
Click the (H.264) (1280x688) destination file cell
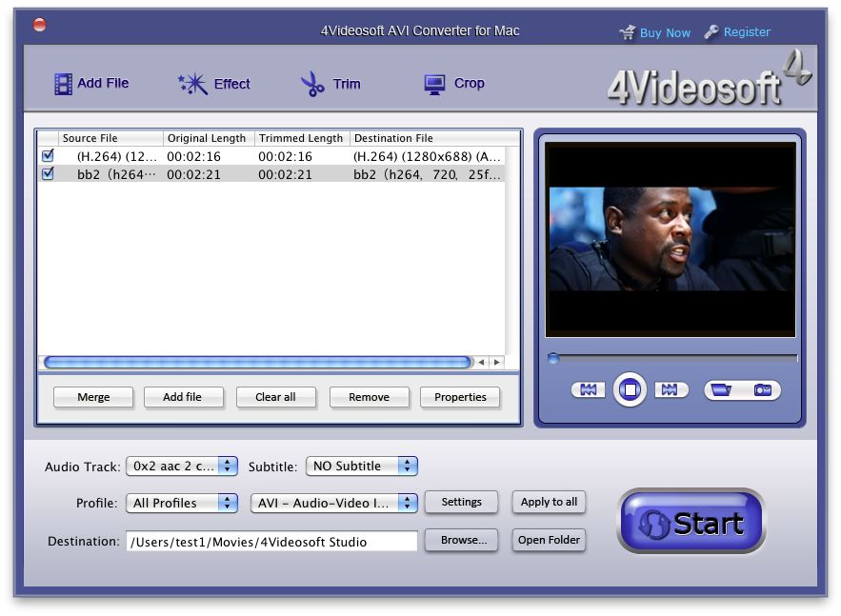tap(427, 156)
